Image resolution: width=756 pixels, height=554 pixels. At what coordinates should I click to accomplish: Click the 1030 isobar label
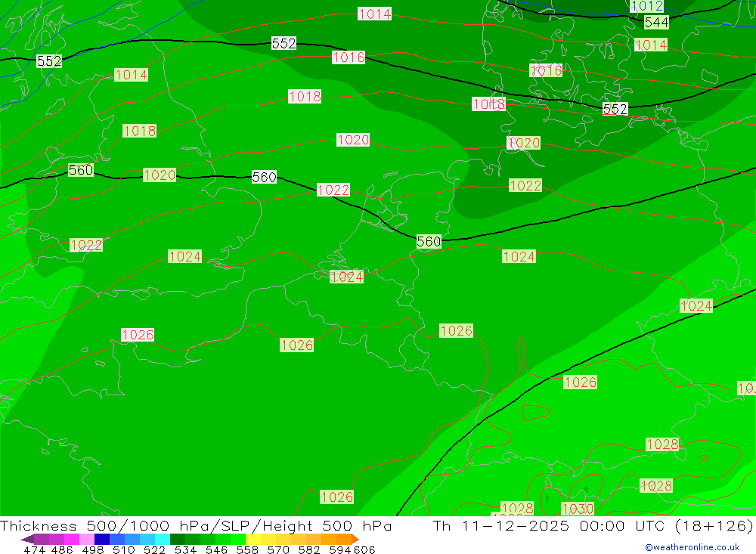(578, 508)
